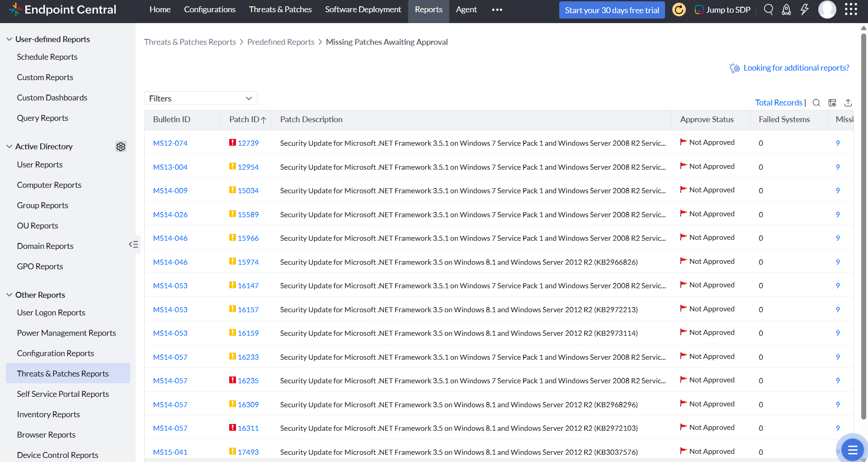The height and width of the screenshot is (462, 868).
Task: Open Computer Reports in sidebar
Action: click(49, 185)
